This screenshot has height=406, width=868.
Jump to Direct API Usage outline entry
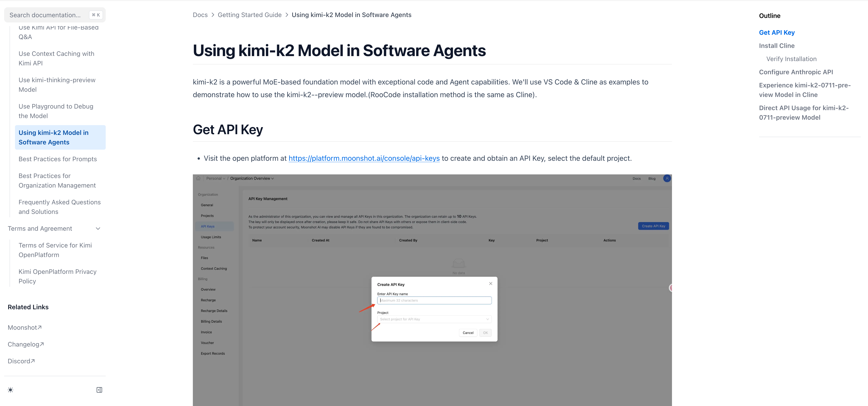804,113
